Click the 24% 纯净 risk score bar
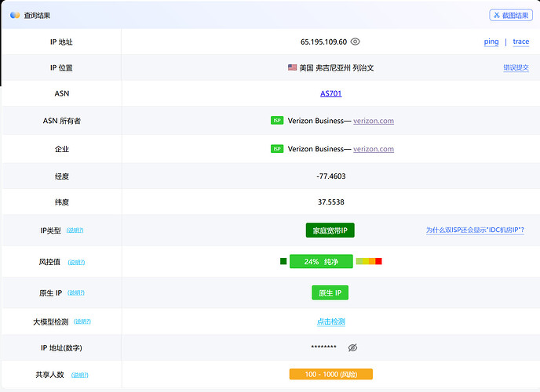This screenshot has width=540, height=392. (x=321, y=261)
